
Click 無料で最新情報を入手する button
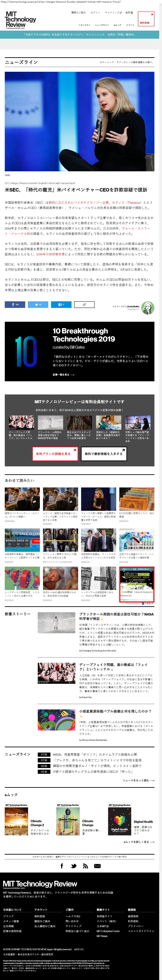[104, 454]
